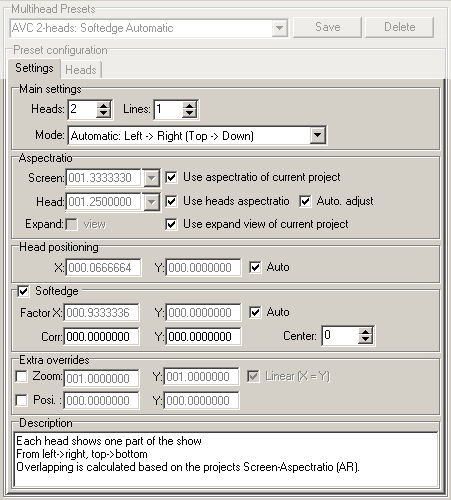
Task: Expand the Screen aspectratio dropdown
Action: 151,178
